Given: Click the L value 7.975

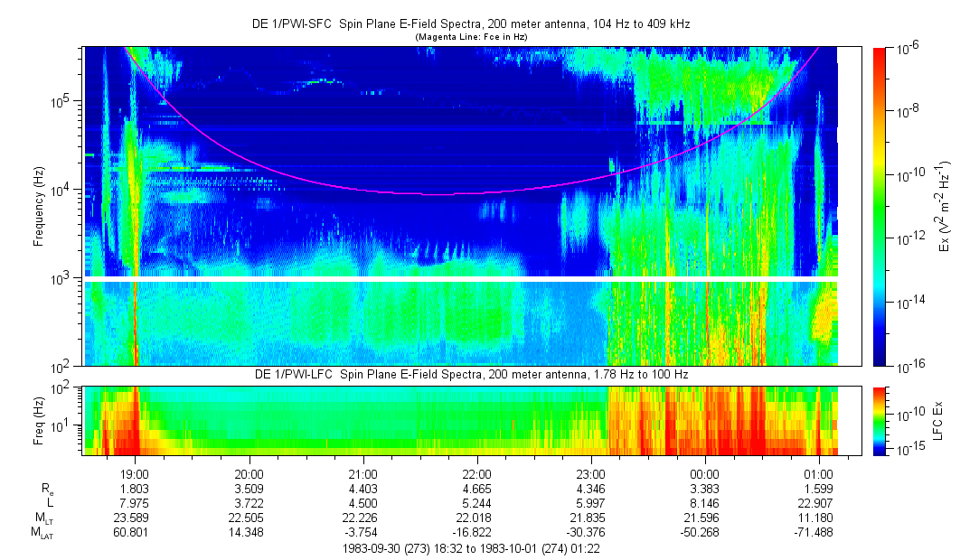Looking at the screenshot, I should 135,503.
